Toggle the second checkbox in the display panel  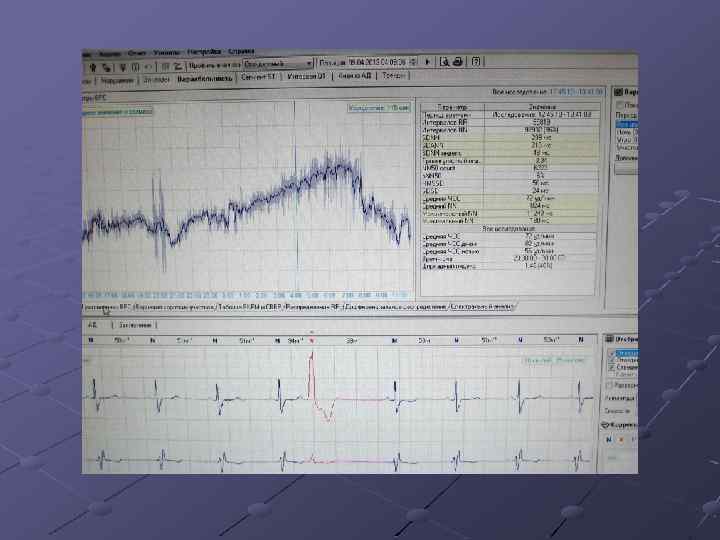pyautogui.click(x=612, y=361)
